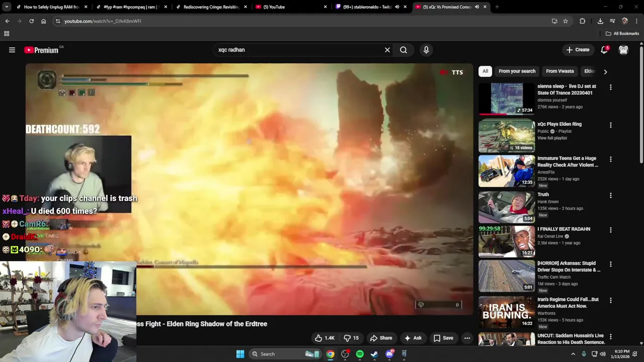Save the video to a playlist
Image resolution: width=644 pixels, height=362 pixels.
pos(443,338)
